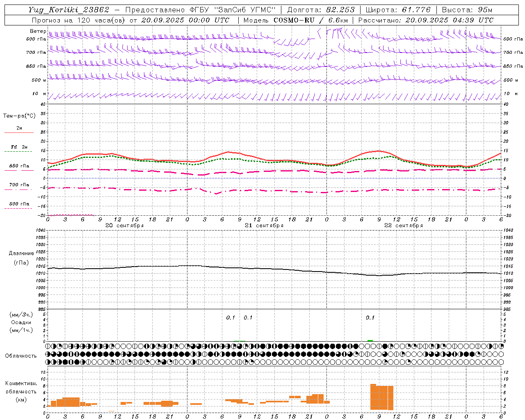Click the left pressure axis value 985
The image size is (525, 420).
pos(41,309)
